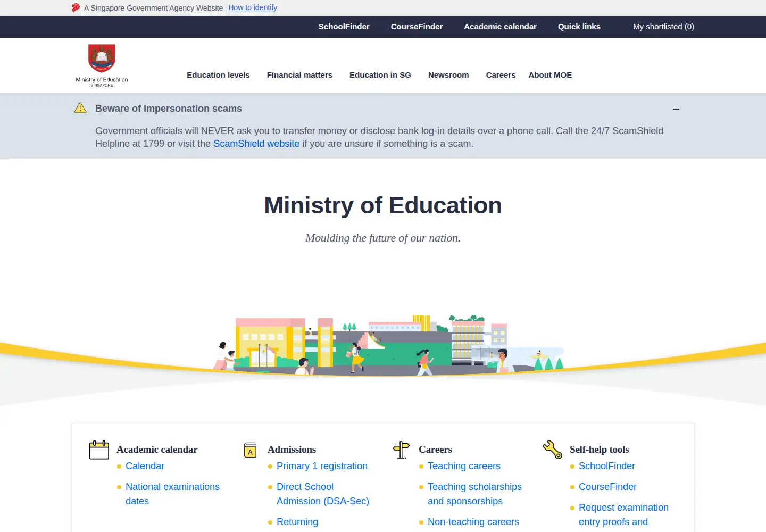Screen dimensions: 766x532
Task: Click the Moulding the future tagline
Action: click(x=383, y=238)
